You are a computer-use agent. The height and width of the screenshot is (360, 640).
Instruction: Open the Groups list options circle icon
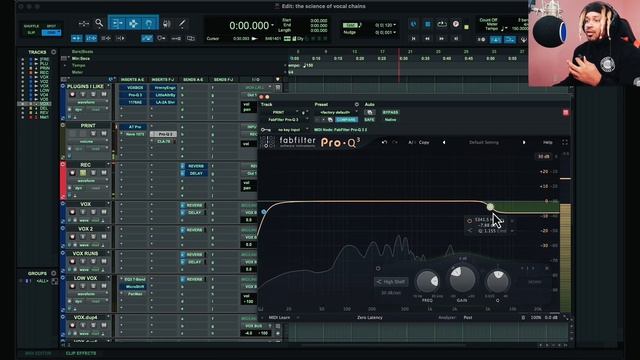tap(53, 273)
